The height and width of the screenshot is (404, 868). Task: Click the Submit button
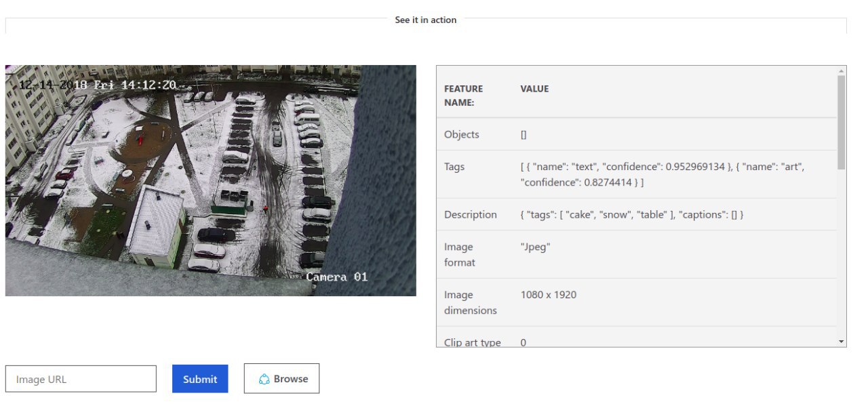point(200,379)
